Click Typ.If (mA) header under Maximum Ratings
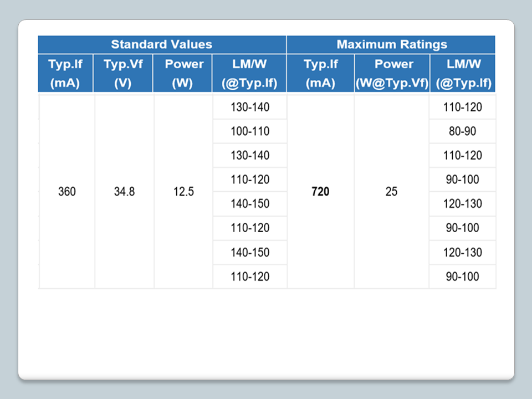 click(320, 73)
